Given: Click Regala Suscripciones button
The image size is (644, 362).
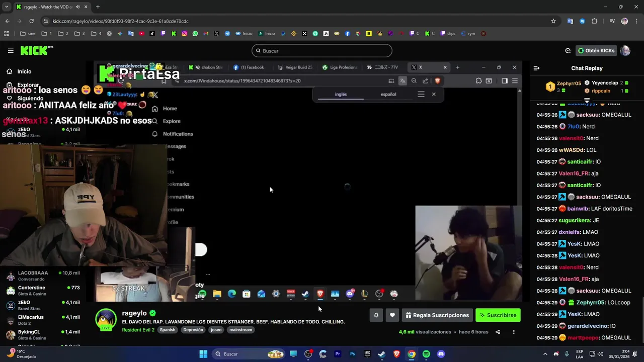Looking at the screenshot, I should point(437,315).
